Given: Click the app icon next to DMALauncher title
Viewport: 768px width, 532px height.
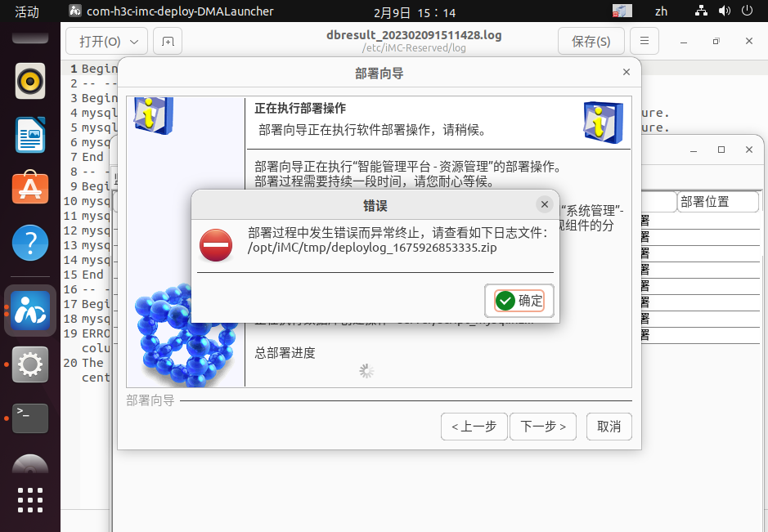Looking at the screenshot, I should 75,11.
